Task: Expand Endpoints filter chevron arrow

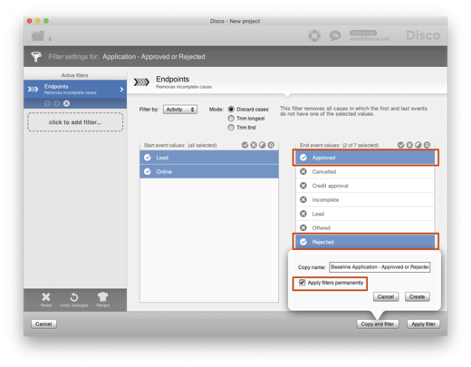Action: click(122, 89)
